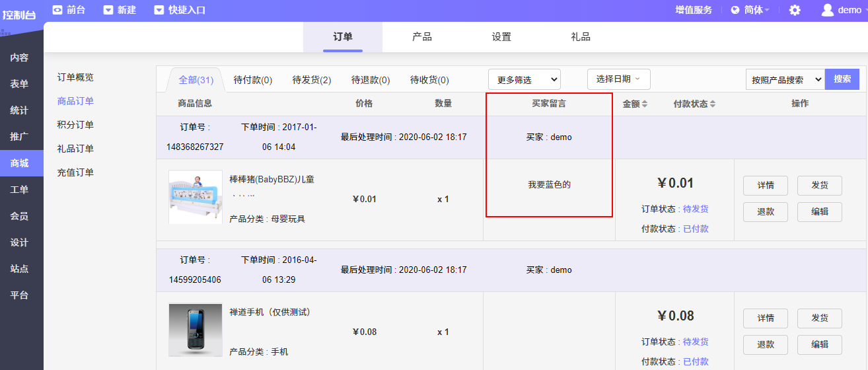Go to 内容 in the sidebar
The height and width of the screenshot is (370, 868).
point(19,57)
